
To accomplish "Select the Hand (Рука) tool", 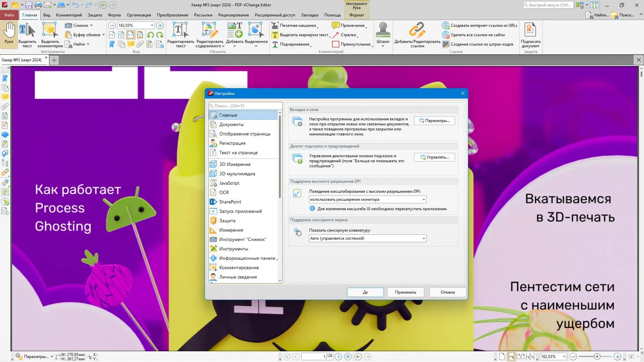I will pos(9,34).
